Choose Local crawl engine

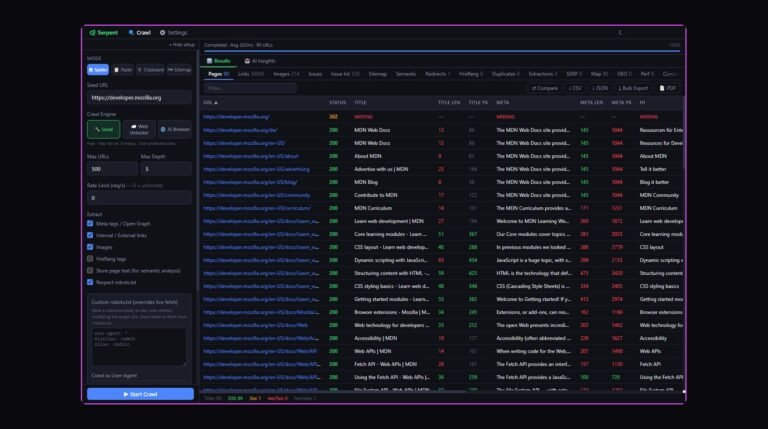(x=103, y=129)
